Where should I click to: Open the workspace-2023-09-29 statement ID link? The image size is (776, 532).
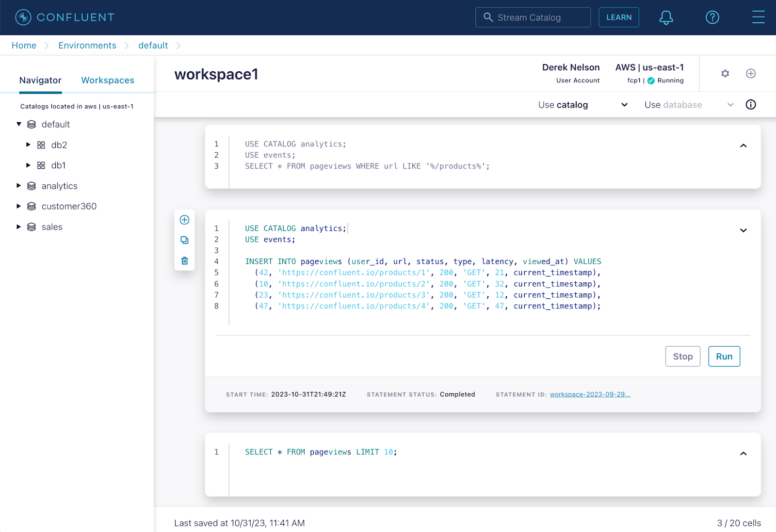(590, 394)
